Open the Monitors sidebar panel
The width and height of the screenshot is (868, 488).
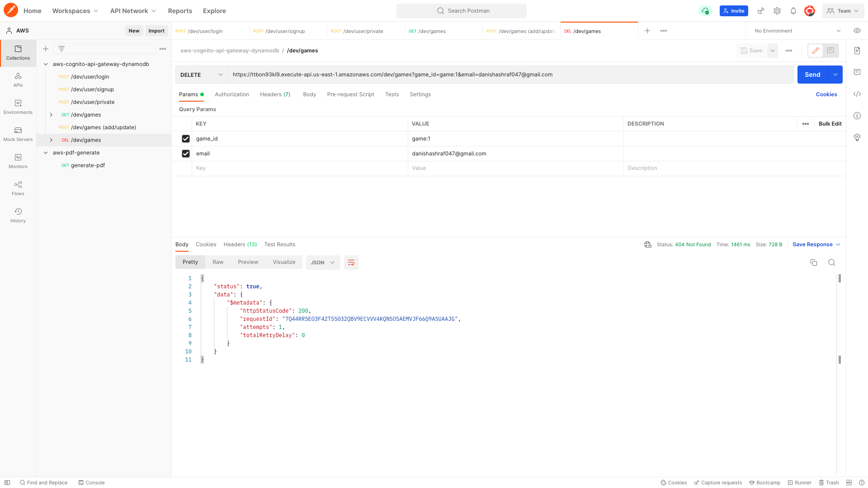click(x=18, y=161)
